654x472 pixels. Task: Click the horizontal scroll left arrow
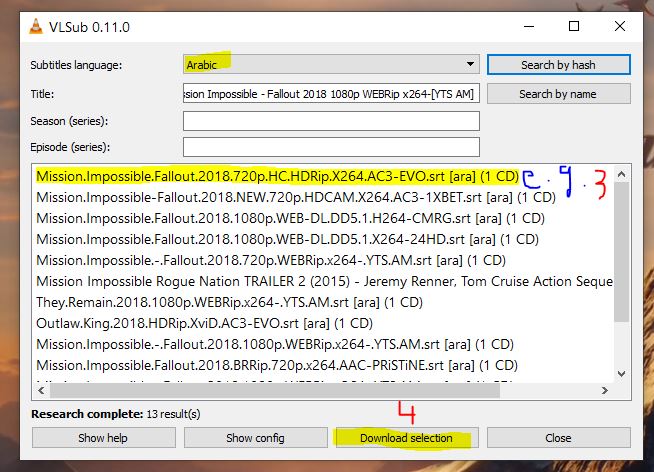pos(41,391)
